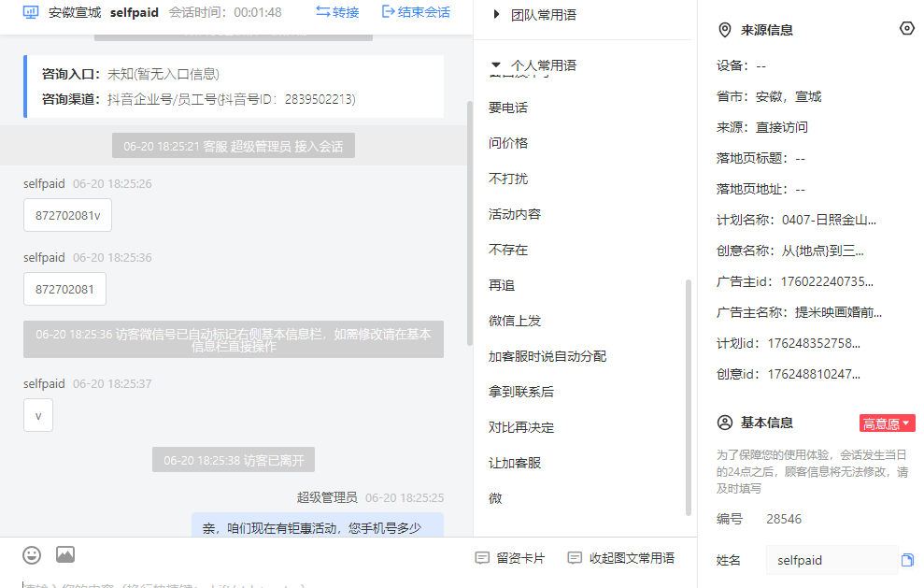Click the visitor name selfpaid in header
Screen dimensions: 924x588
point(135,12)
